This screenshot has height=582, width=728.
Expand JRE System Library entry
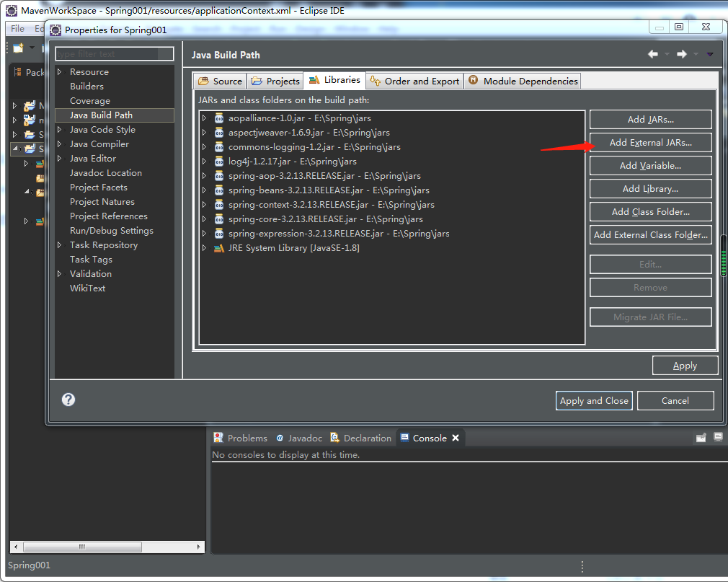click(204, 248)
